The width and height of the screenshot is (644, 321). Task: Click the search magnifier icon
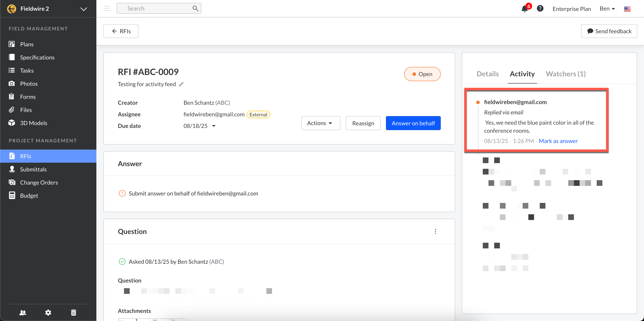click(x=195, y=9)
